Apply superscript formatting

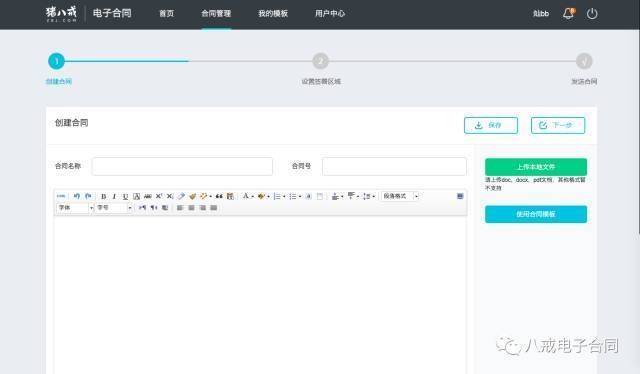point(159,196)
